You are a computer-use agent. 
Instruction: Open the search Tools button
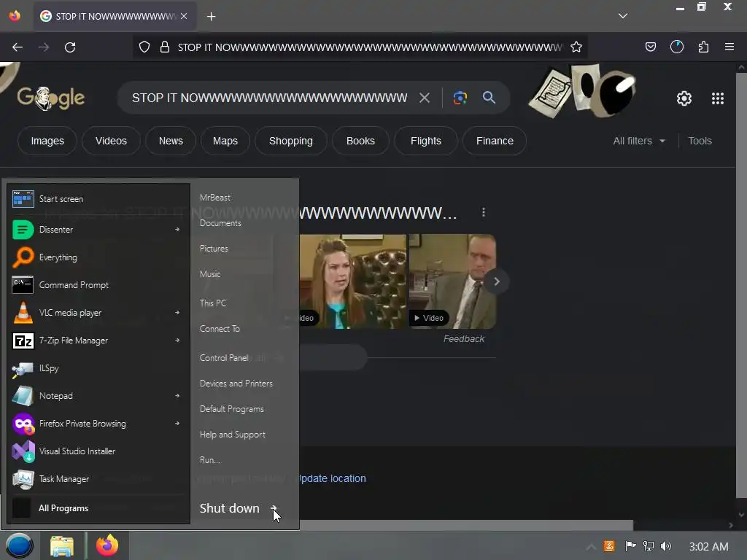coord(700,141)
